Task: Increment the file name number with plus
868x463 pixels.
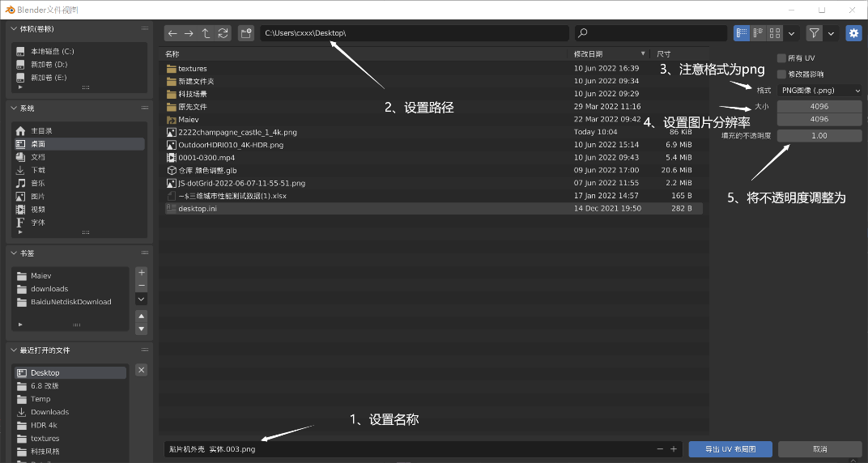Action: (x=674, y=449)
